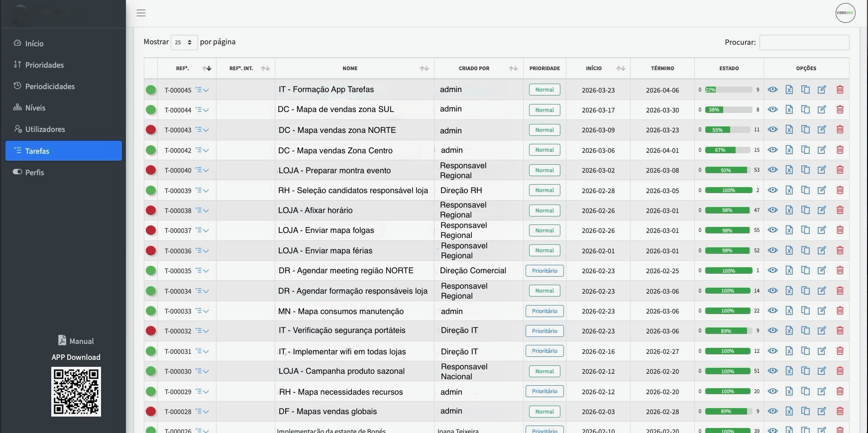The height and width of the screenshot is (433, 868).
Task: Click the user avatar in top right
Action: [x=845, y=13]
